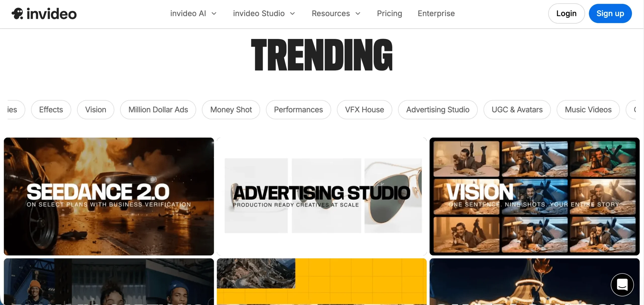This screenshot has height=305, width=644.
Task: Select the Effects category chip
Action: click(51, 110)
